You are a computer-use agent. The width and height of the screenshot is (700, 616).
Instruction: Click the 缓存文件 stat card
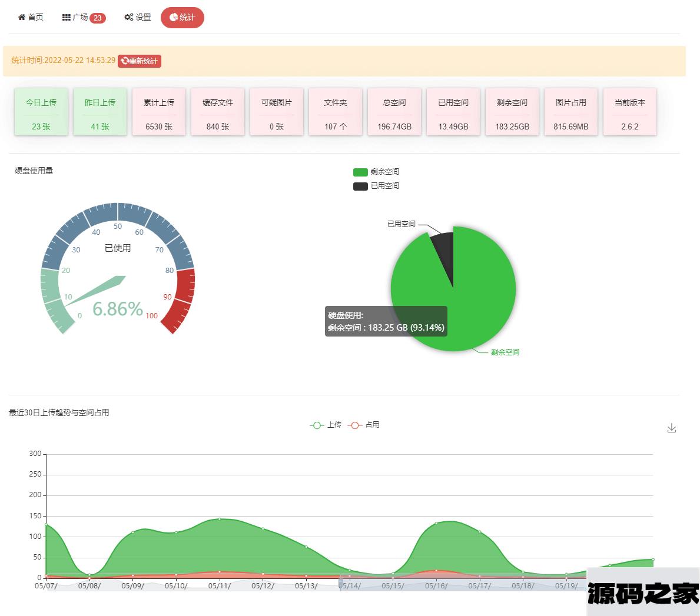coord(218,112)
